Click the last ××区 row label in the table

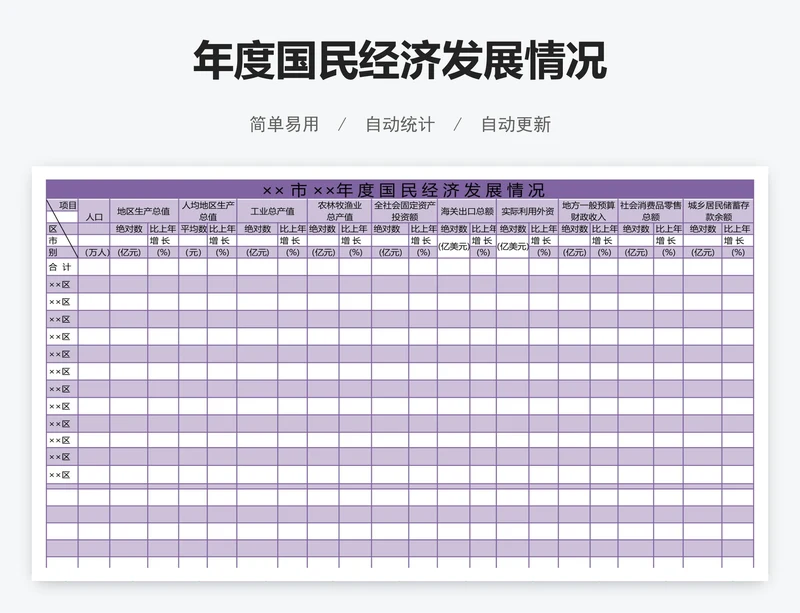point(59,475)
